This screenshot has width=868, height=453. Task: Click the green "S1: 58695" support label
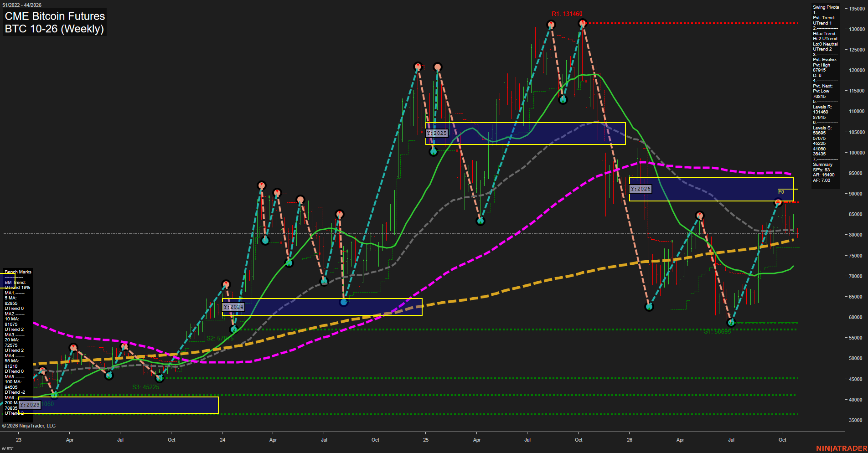[717, 331]
